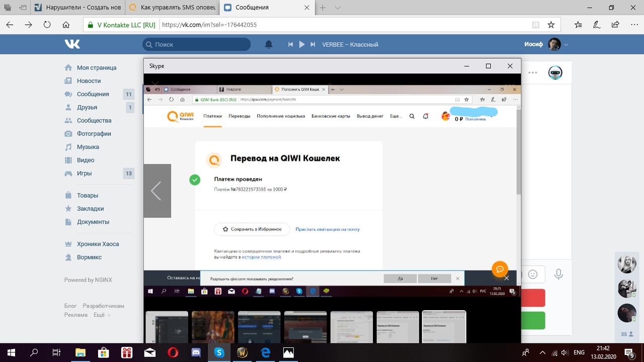
Task: Close the Сообщения browser tab
Action: (x=307, y=8)
